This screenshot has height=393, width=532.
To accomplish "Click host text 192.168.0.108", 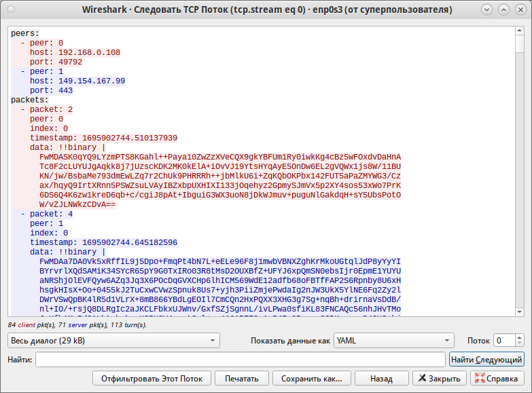I will click(x=89, y=52).
